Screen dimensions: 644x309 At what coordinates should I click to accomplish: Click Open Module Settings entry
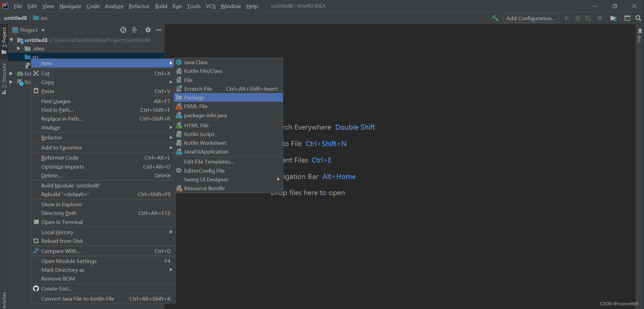pos(103,261)
